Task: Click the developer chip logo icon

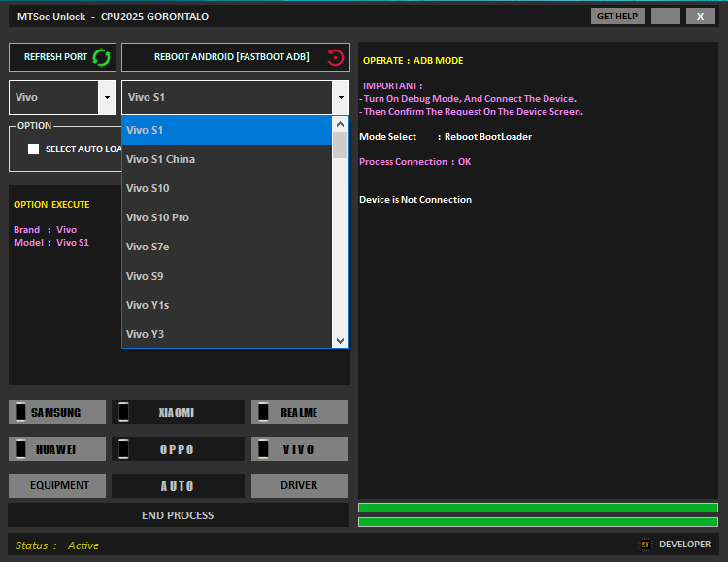Action: [x=645, y=545]
